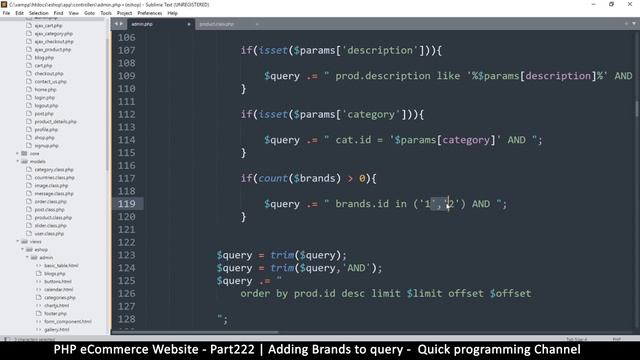640x360 pixels.
Task: Open profile.php in the sidebar
Action: pos(46,130)
